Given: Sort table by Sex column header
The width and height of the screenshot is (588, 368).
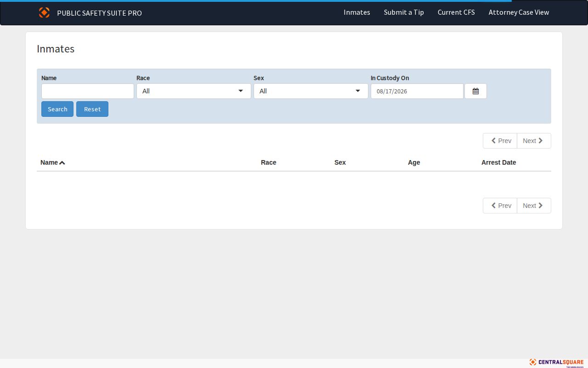Looking at the screenshot, I should 340,162.
